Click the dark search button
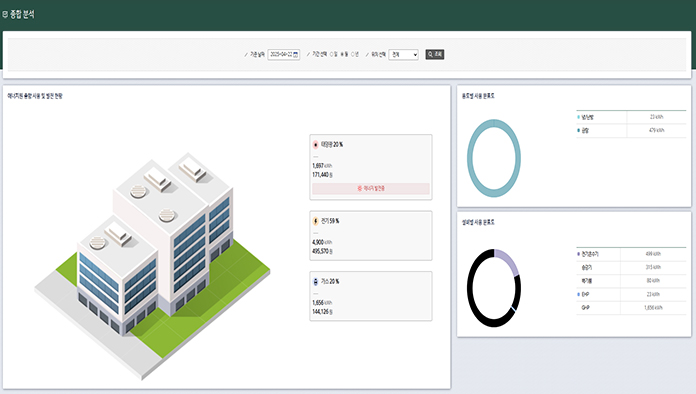696x394 pixels. 435,55
